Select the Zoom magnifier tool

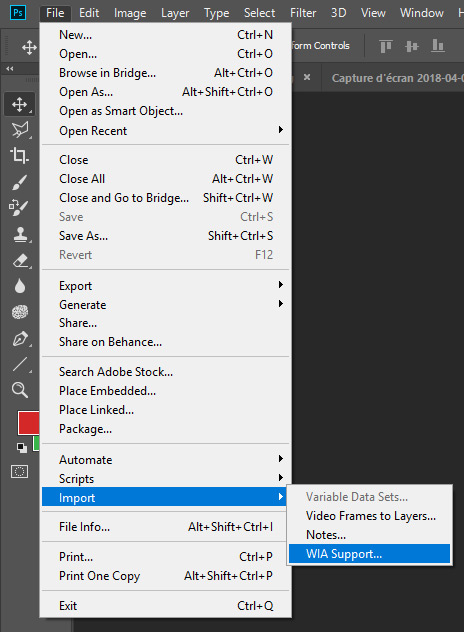pos(20,390)
